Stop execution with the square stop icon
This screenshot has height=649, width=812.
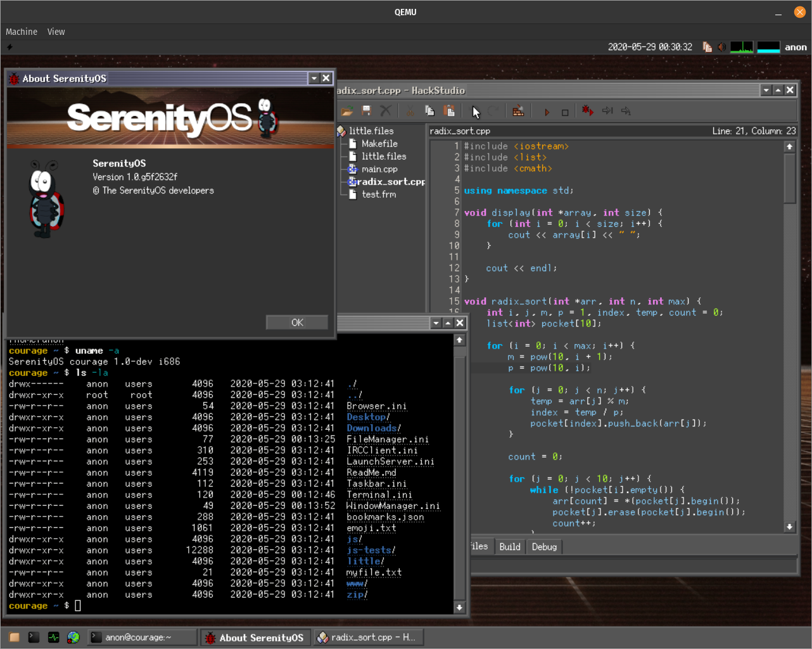tap(565, 112)
